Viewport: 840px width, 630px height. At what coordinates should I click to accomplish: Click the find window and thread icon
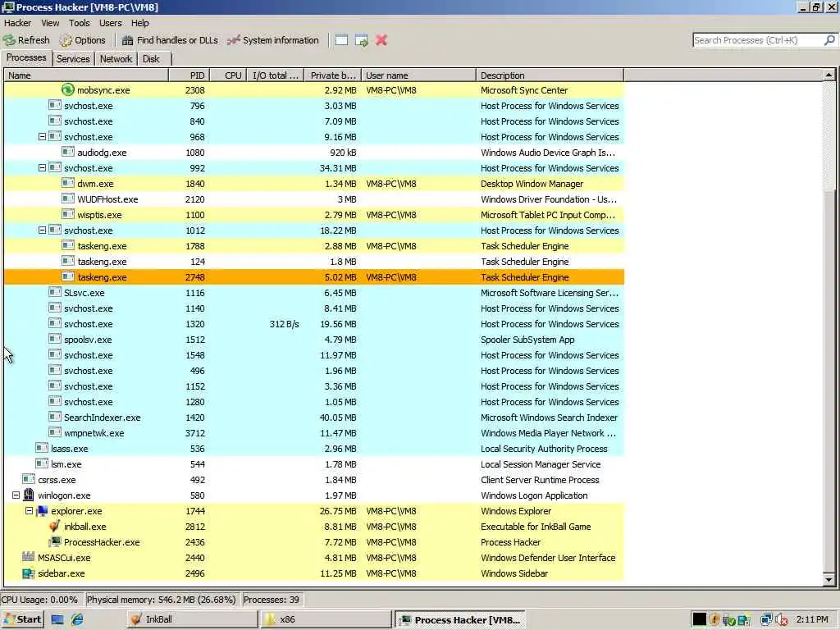362,40
